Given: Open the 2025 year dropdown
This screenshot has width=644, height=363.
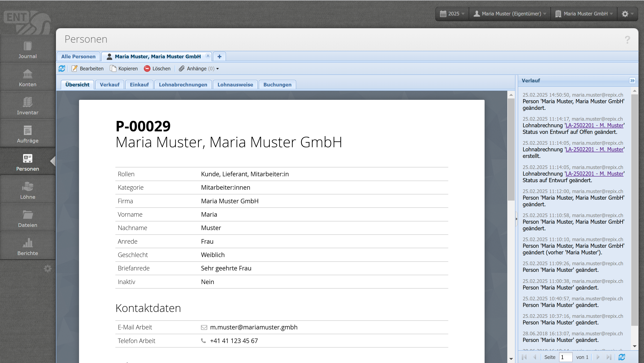Looking at the screenshot, I should point(452,14).
